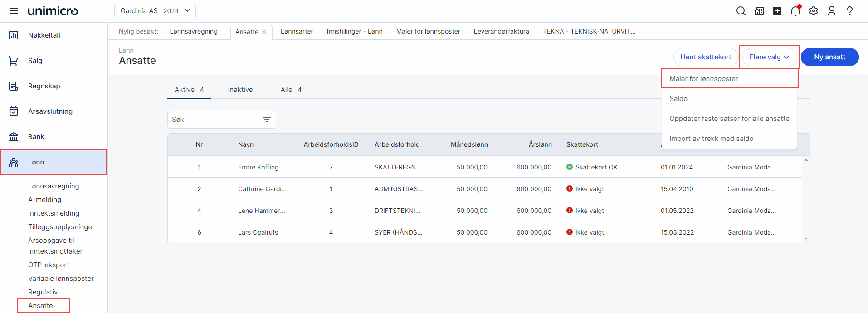868x313 pixels.
Task: Open the user profile icon
Action: pyautogui.click(x=832, y=11)
